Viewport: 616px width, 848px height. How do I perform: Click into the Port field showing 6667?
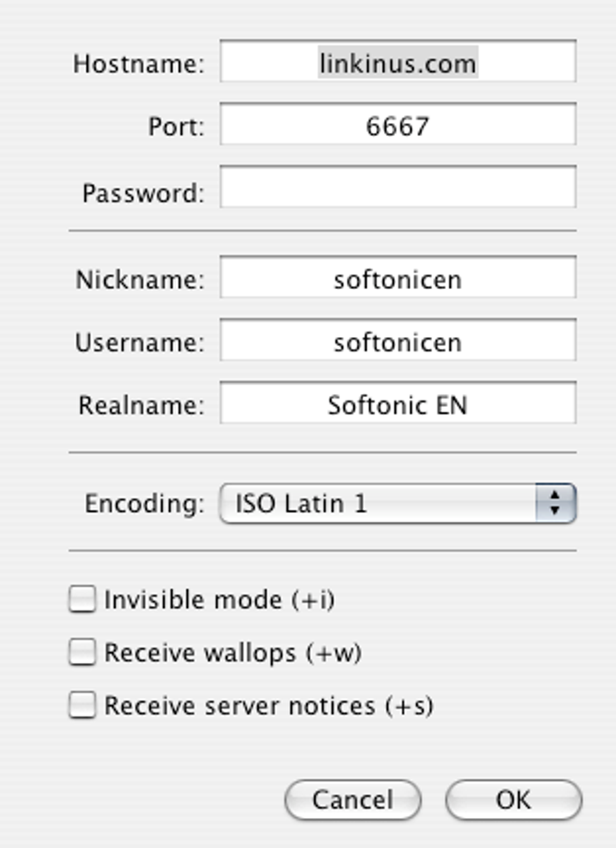click(x=398, y=124)
